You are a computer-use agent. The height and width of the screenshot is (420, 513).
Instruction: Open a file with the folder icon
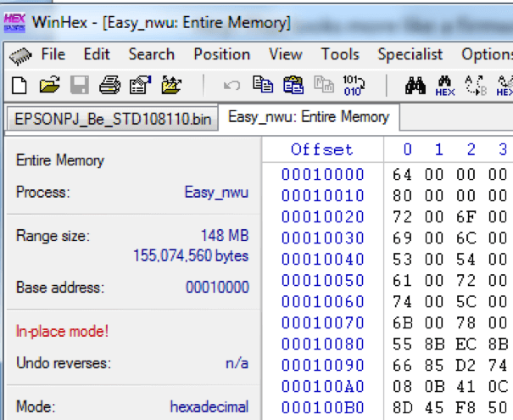tap(49, 86)
